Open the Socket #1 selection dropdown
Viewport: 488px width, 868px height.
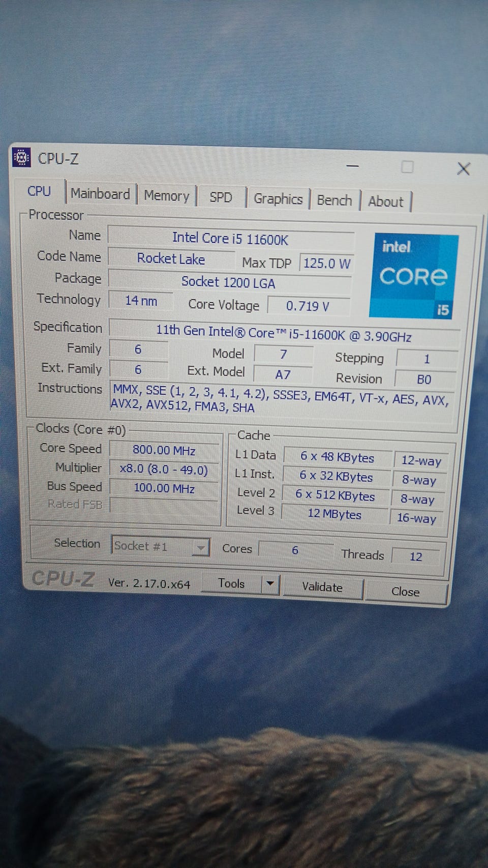point(161,546)
